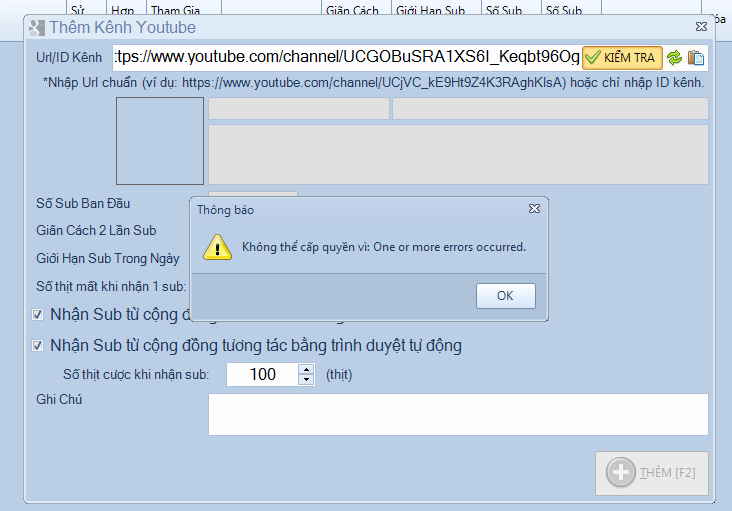Screen dimensions: 732x511
Task: Toggle the partially hidden Nhận Sub từ cộng checkbox
Action: coord(37,315)
